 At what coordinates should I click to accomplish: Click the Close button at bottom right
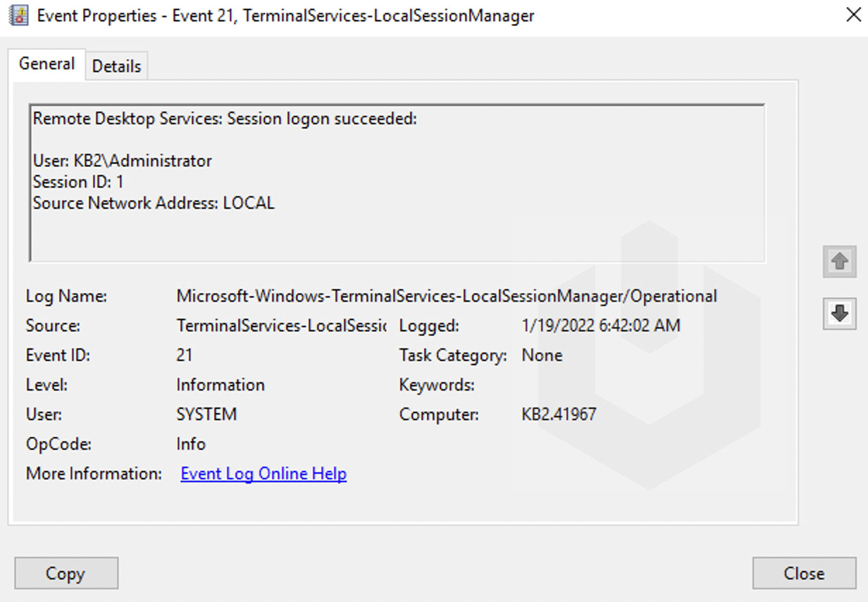803,573
